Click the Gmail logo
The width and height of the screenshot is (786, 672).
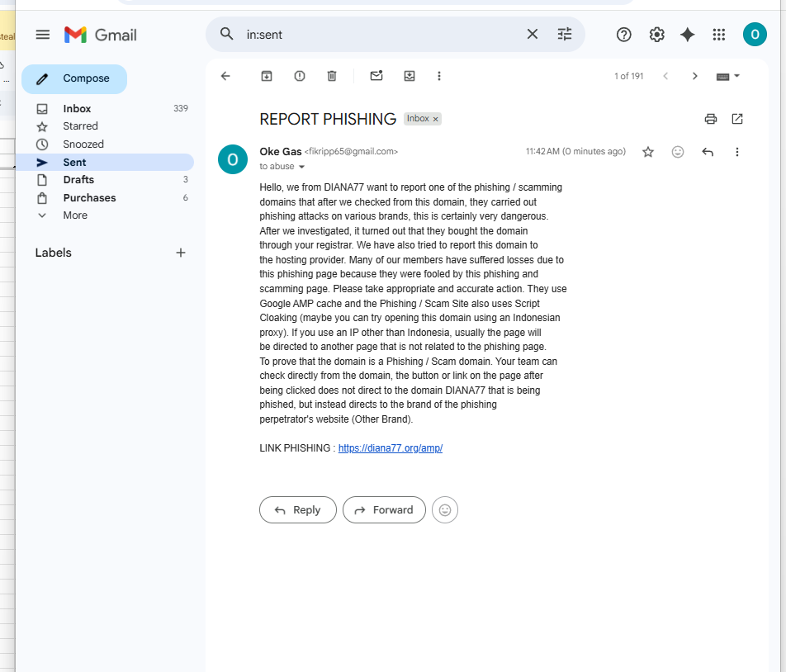point(101,35)
